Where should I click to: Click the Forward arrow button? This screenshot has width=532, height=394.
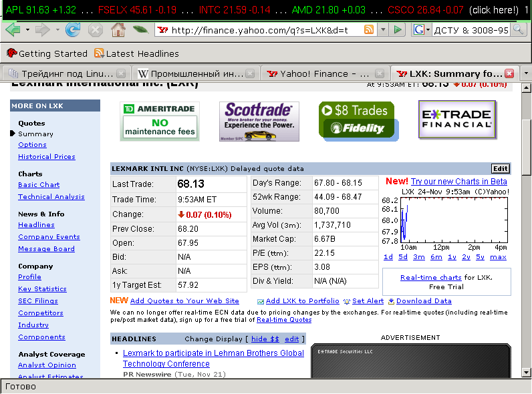[x=42, y=30]
